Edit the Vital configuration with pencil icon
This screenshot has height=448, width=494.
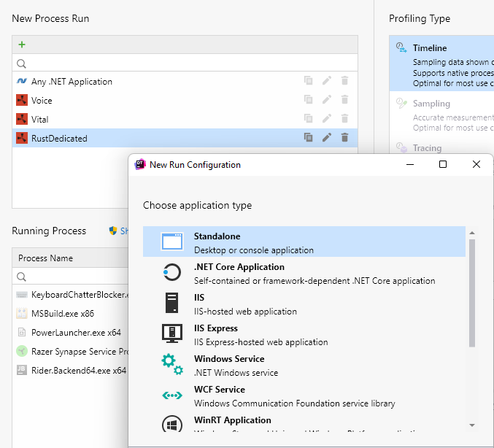[327, 119]
